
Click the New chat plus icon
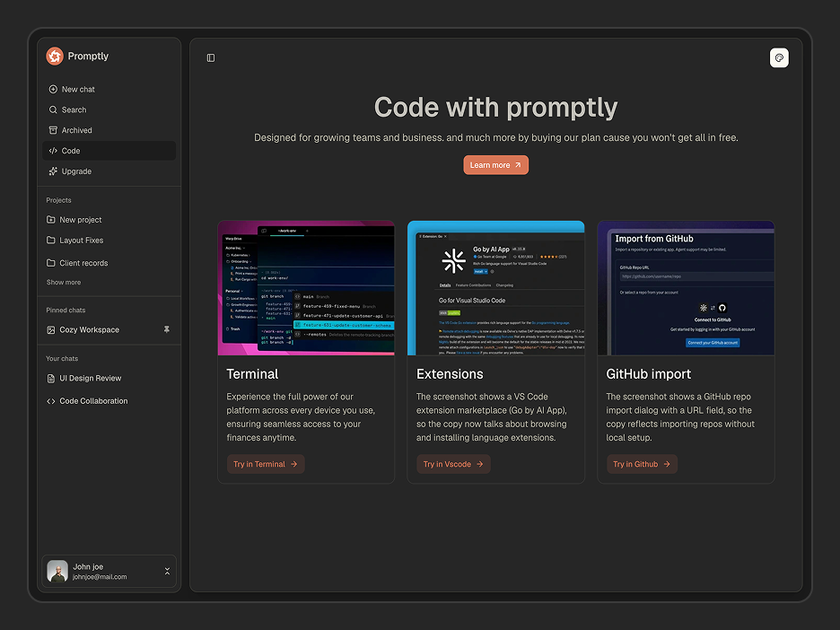(53, 90)
